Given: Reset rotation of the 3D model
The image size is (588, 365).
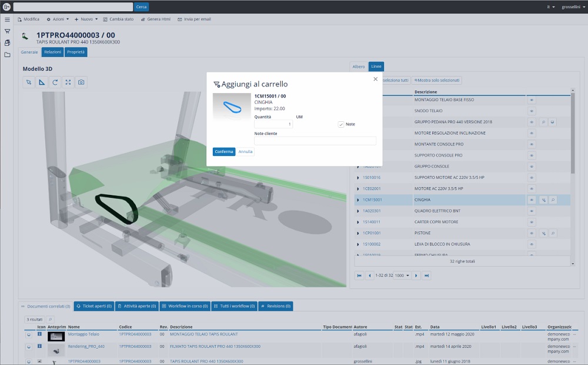Looking at the screenshot, I should pyautogui.click(x=55, y=82).
